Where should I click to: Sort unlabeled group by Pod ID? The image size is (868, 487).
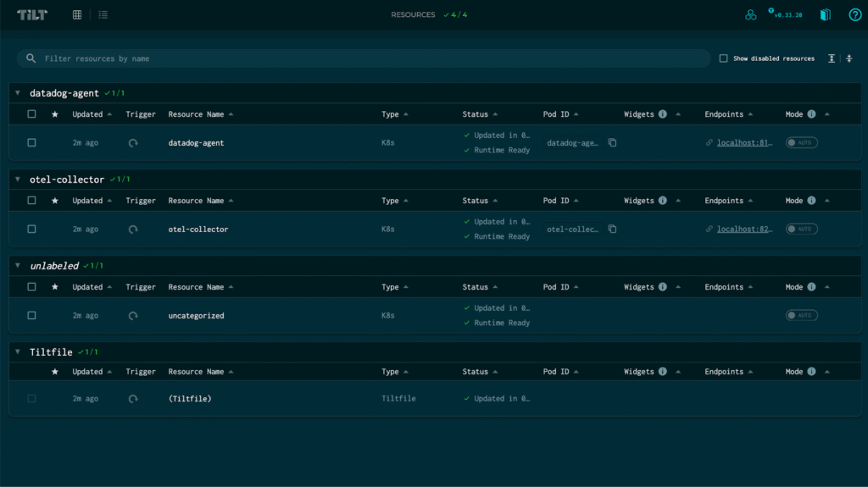tap(561, 286)
